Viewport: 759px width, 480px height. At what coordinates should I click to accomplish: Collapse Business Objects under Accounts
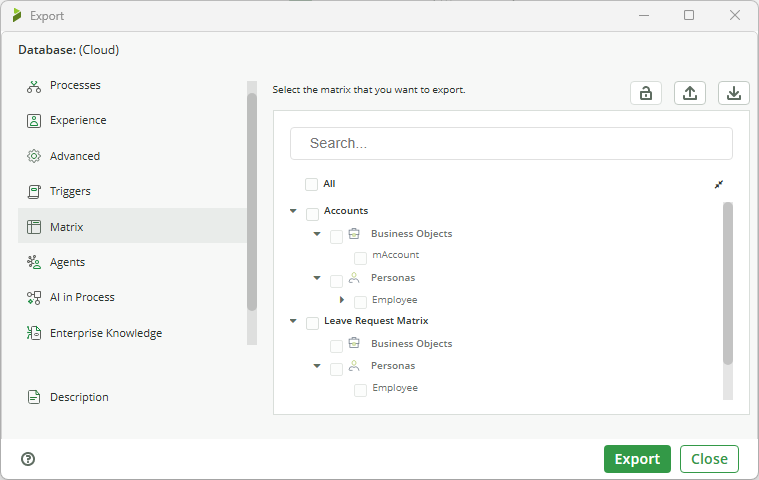(x=317, y=234)
